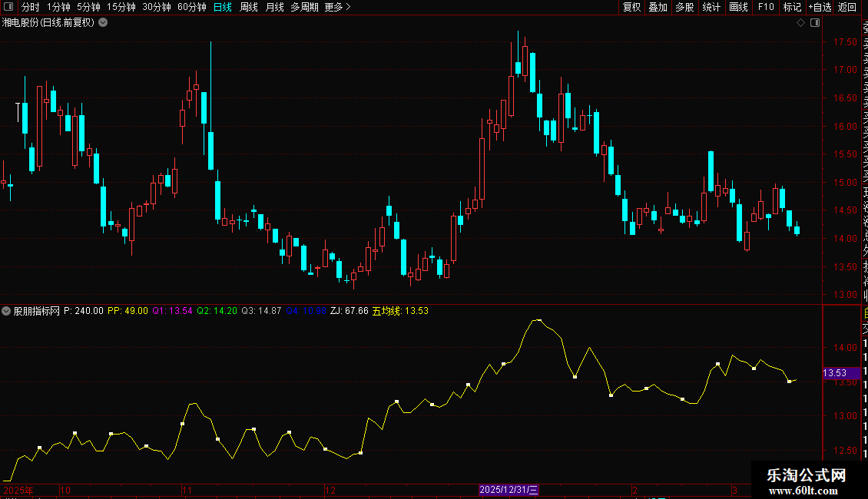This screenshot has height=499, width=868.
Task: Open the 画线 drawing tools
Action: (738, 7)
